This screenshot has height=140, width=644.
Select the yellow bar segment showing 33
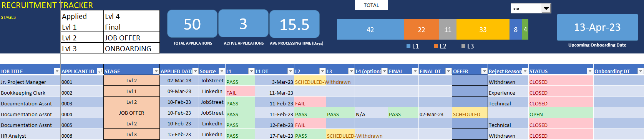(483, 30)
